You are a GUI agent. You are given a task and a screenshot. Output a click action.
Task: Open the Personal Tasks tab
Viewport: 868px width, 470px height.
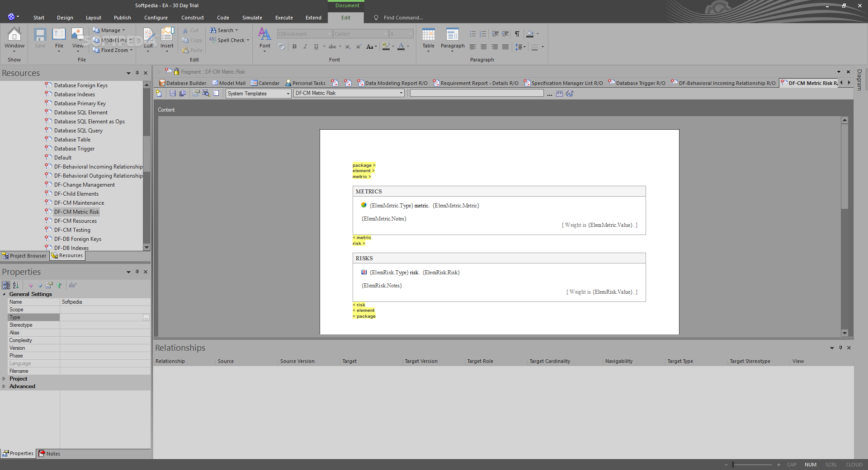(306, 83)
